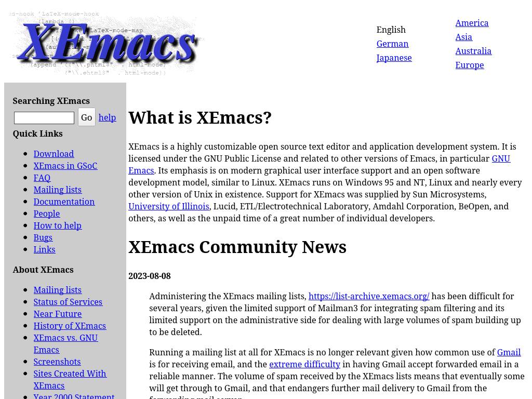Image resolution: width=532 pixels, height=399 pixels.
Task: Switch site language to German
Action: tap(392, 44)
